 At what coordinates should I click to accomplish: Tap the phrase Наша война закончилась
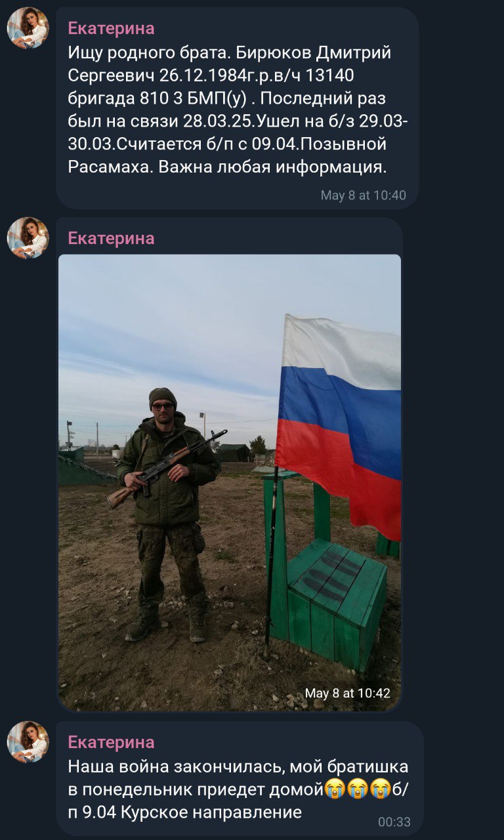click(175, 766)
